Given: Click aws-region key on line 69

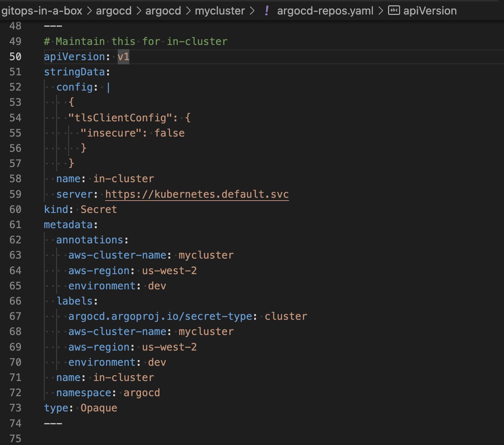Looking at the screenshot, I should [99, 347].
